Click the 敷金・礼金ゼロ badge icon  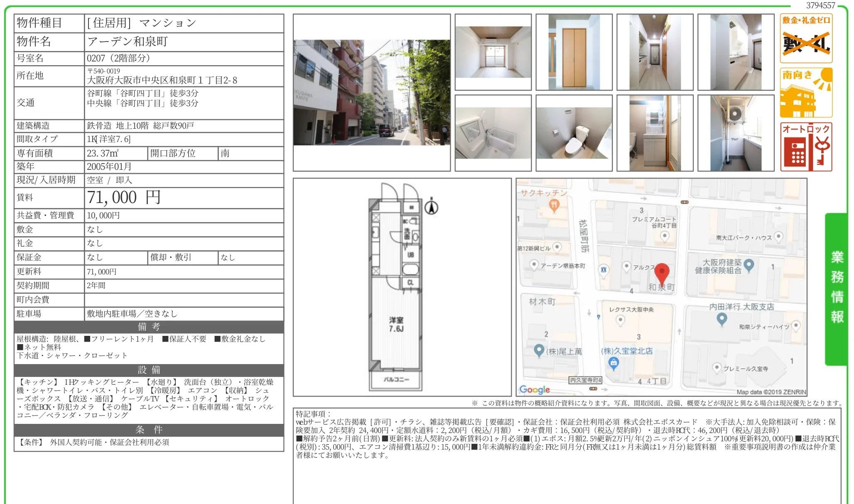pyautogui.click(x=806, y=38)
